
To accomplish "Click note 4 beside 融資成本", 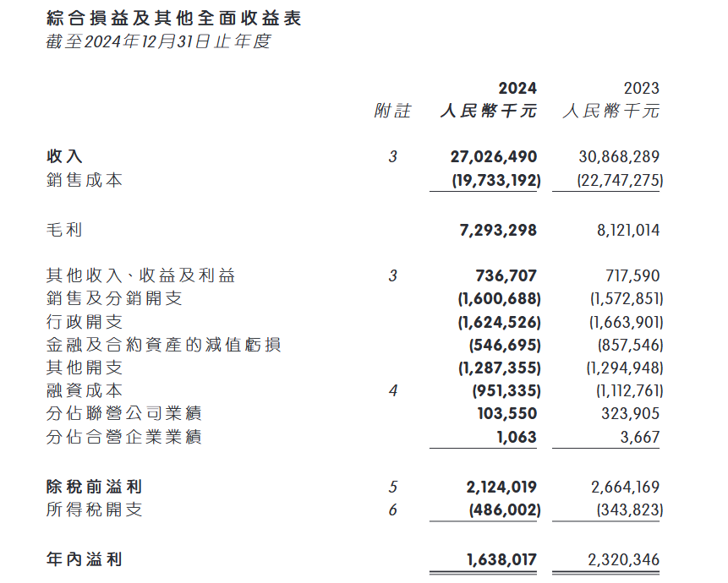I will tap(393, 390).
